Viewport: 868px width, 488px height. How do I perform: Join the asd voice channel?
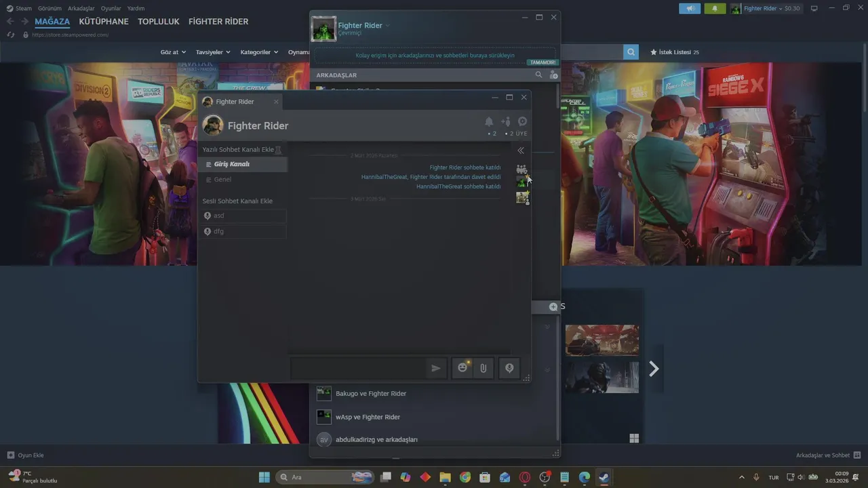243,216
